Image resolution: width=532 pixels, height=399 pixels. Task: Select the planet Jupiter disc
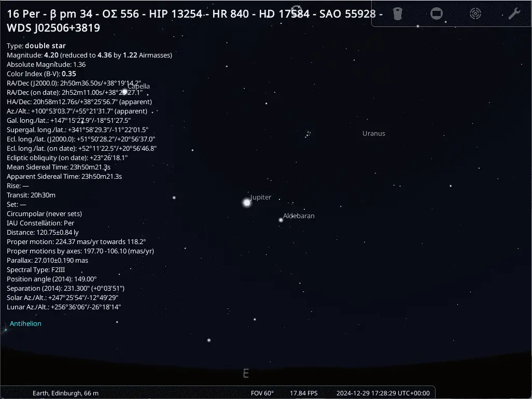point(247,203)
